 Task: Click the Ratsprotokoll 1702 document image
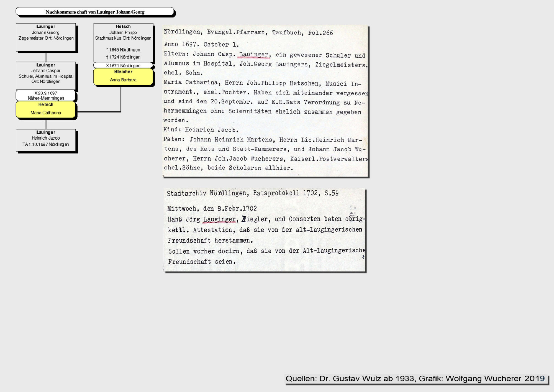click(x=265, y=230)
